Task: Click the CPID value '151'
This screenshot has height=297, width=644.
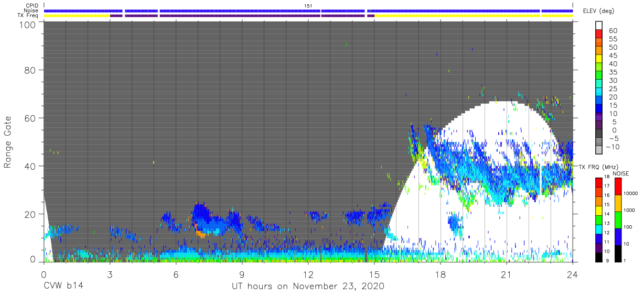Action: point(308,5)
